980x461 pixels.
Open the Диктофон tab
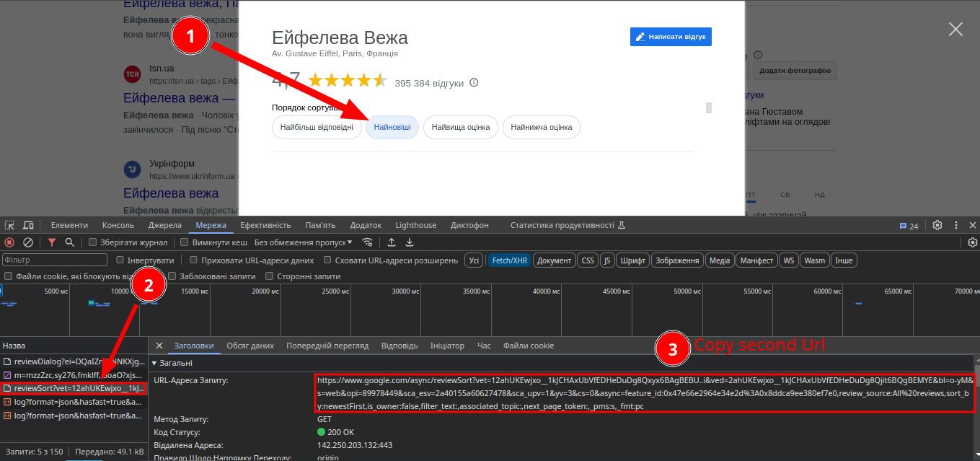click(469, 225)
